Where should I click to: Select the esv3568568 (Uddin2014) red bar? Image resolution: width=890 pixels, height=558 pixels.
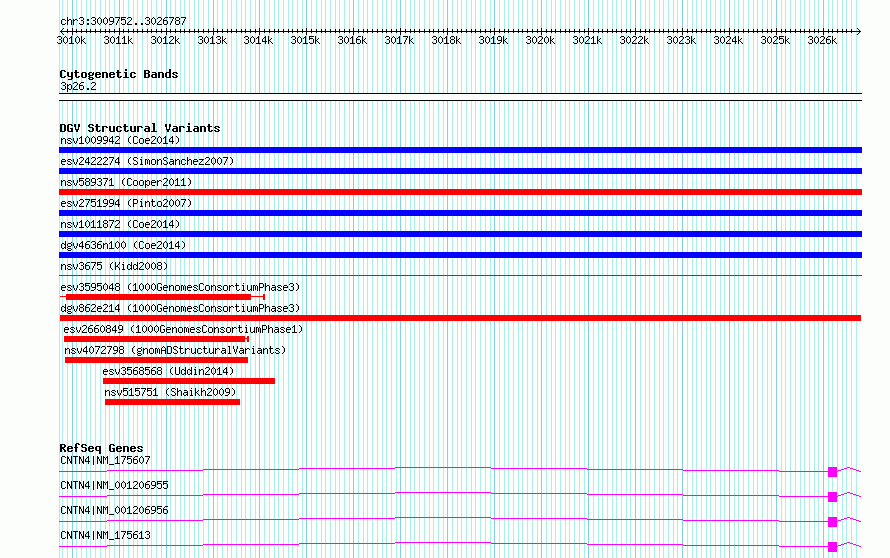click(188, 381)
